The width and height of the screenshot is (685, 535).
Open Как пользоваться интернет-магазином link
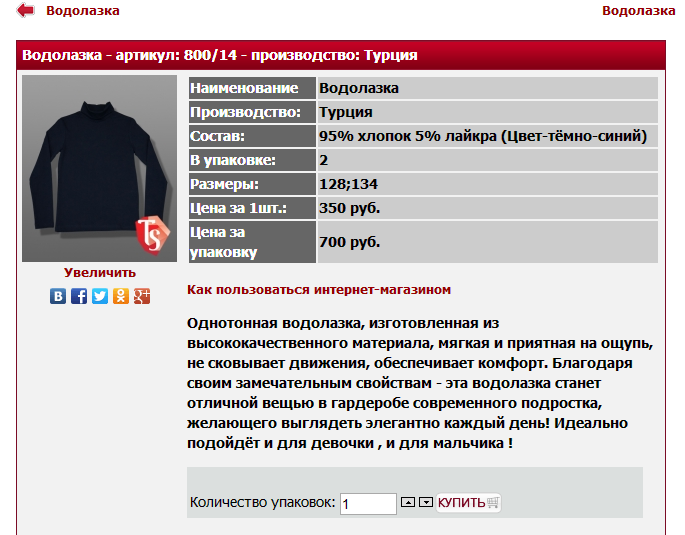319,290
